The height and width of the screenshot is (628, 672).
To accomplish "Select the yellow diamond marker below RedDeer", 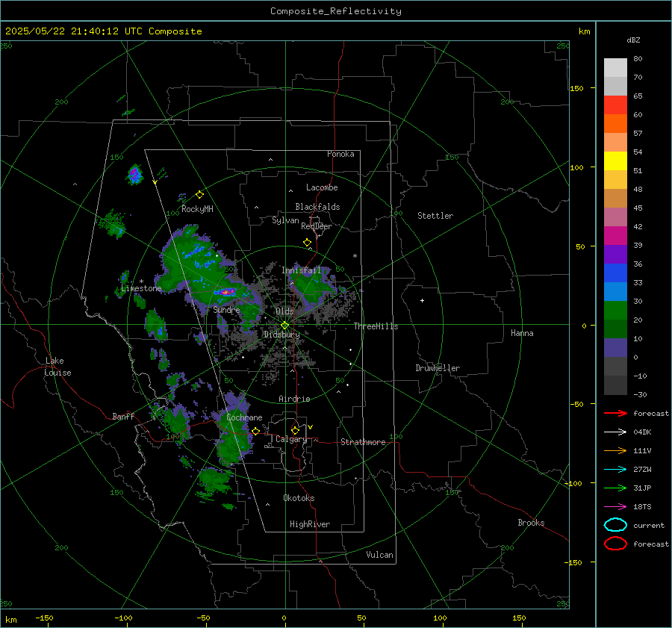I will 308,243.
